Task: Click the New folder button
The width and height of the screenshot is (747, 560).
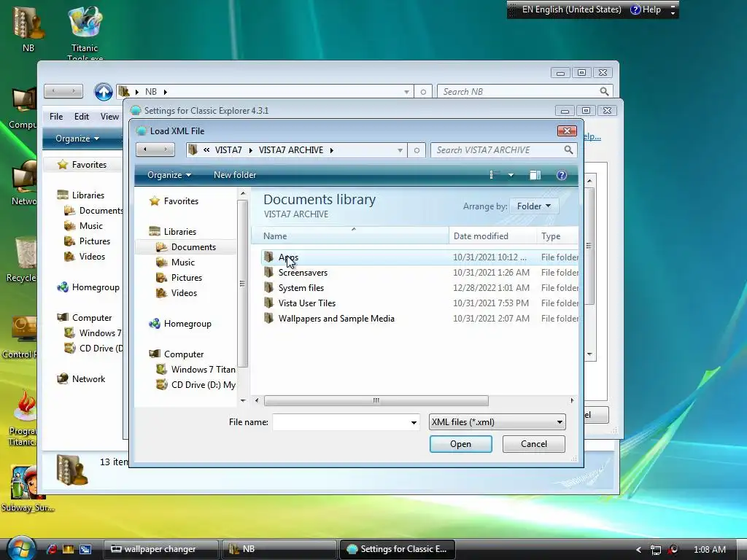Action: click(235, 175)
